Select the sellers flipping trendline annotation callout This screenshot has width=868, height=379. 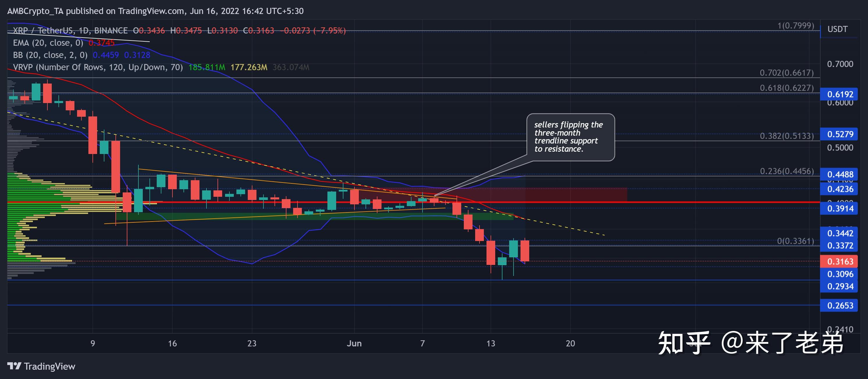[x=571, y=137]
